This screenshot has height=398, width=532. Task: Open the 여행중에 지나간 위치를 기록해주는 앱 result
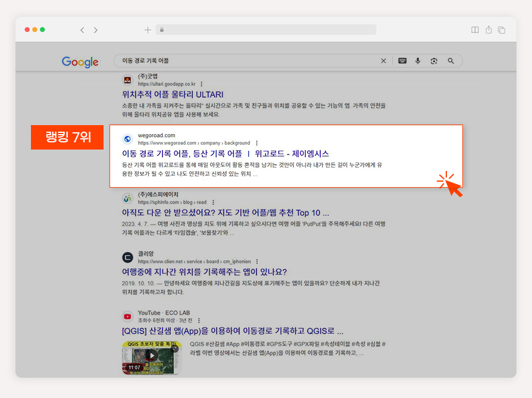[204, 272]
